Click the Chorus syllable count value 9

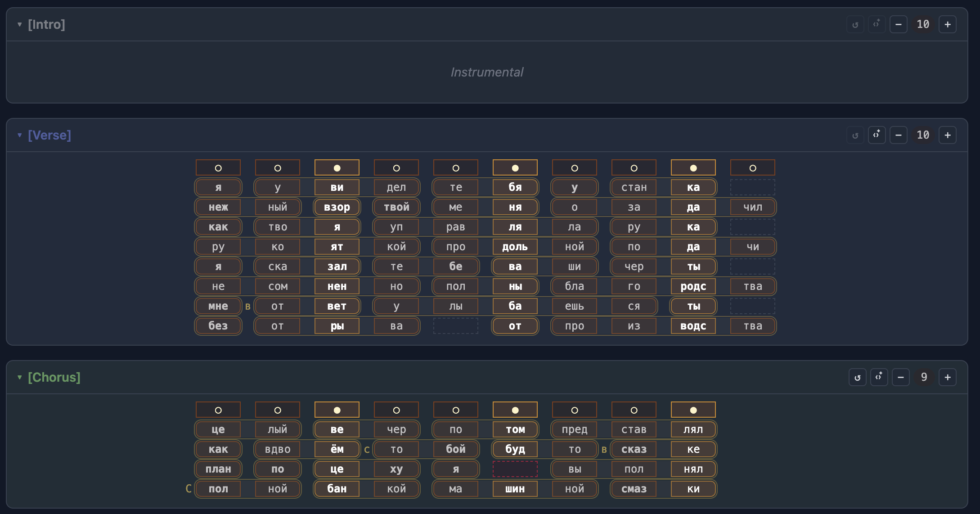coord(924,377)
